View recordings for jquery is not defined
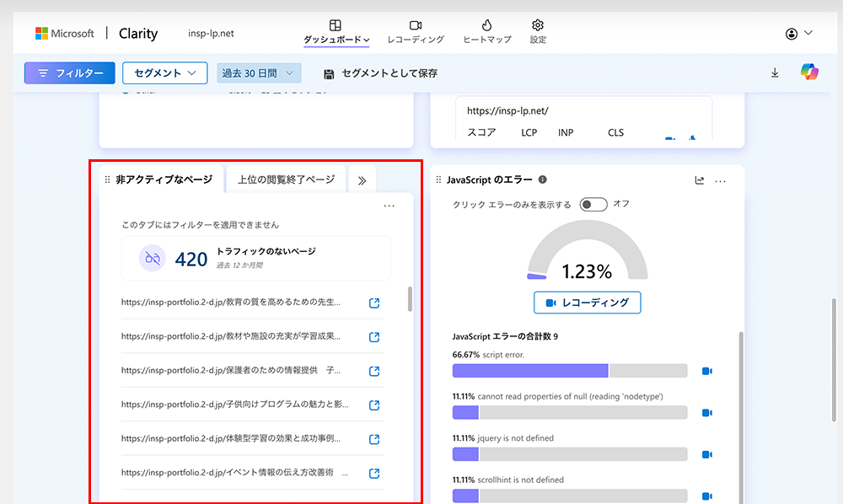Viewport: 843px width, 504px height. click(707, 454)
